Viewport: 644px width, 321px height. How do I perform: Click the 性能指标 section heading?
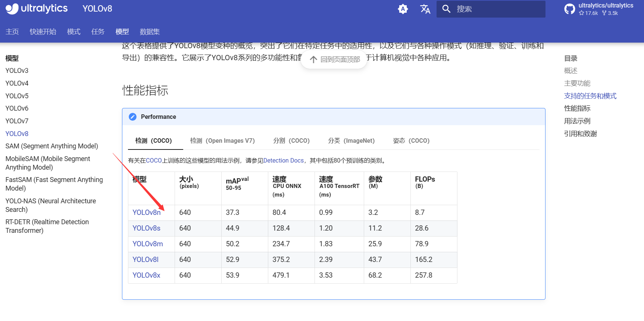[145, 90]
